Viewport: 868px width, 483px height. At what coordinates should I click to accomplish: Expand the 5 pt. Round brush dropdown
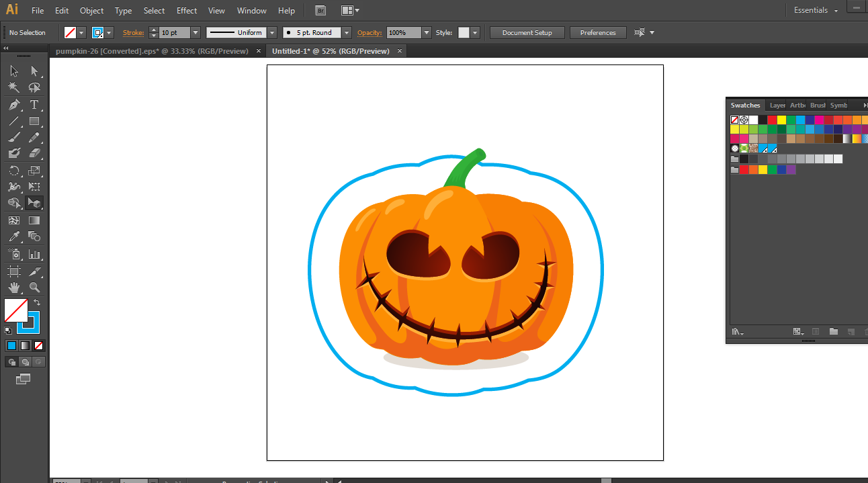click(347, 32)
